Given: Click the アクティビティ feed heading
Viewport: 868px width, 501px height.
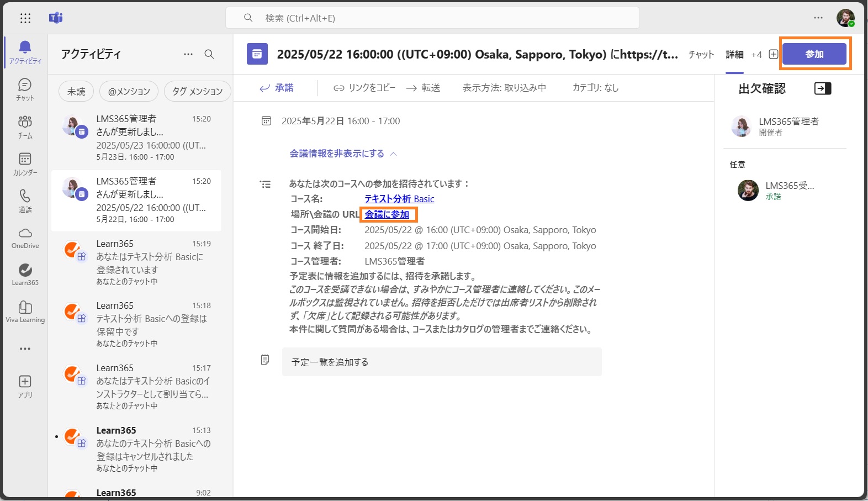Looking at the screenshot, I should click(x=91, y=54).
